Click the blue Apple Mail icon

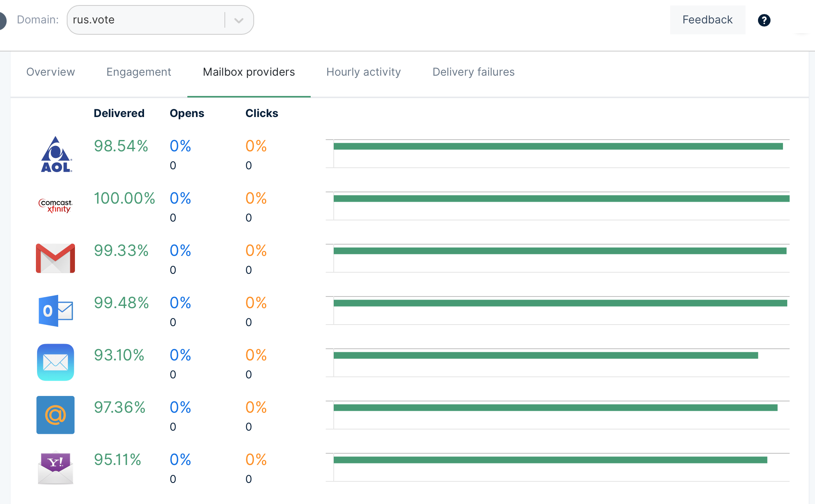click(55, 362)
